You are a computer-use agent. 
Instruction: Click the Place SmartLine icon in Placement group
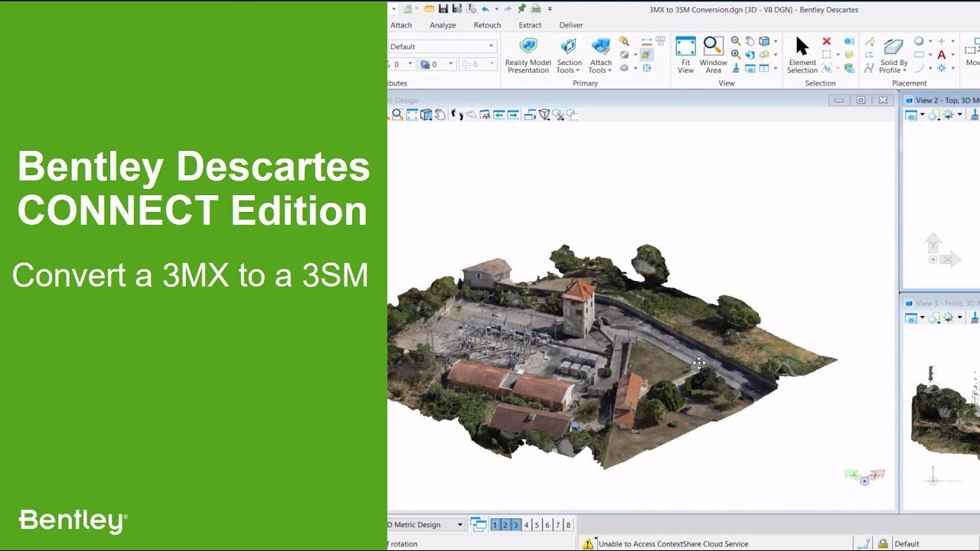tap(870, 41)
